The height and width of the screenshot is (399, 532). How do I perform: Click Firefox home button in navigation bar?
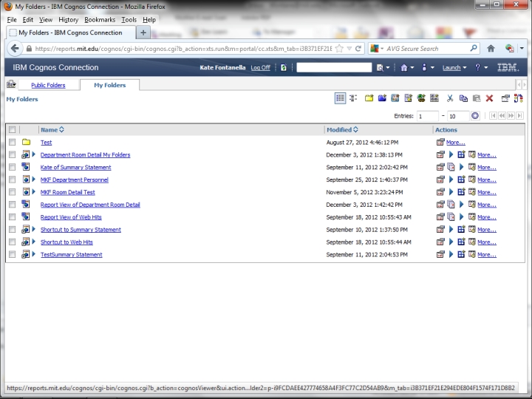click(491, 48)
